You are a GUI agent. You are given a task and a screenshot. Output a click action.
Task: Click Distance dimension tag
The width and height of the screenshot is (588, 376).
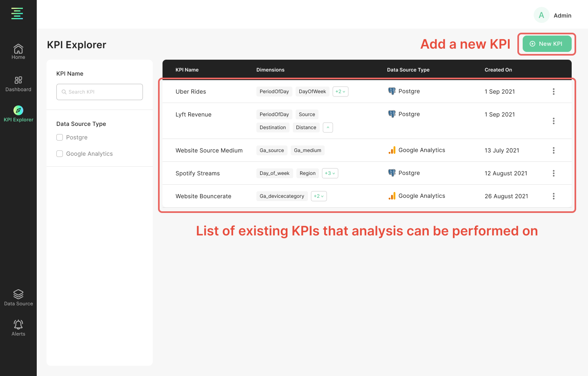306,128
